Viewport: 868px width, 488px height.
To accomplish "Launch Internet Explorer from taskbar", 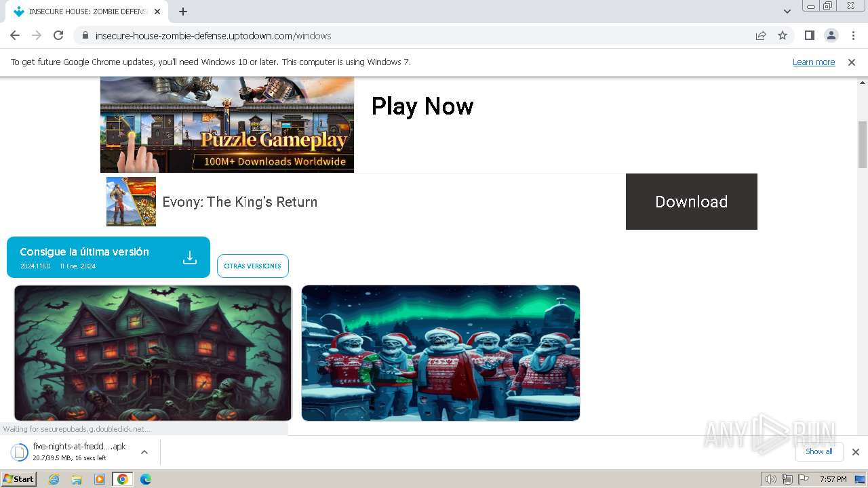I will (54, 479).
